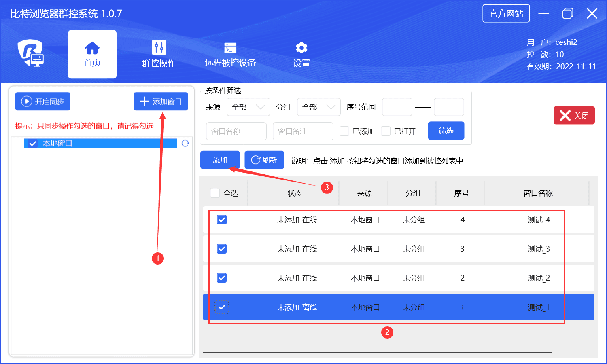This screenshot has width=607, height=364.
Task: Uncheck the 测试_2 row checkbox
Action: [x=221, y=278]
